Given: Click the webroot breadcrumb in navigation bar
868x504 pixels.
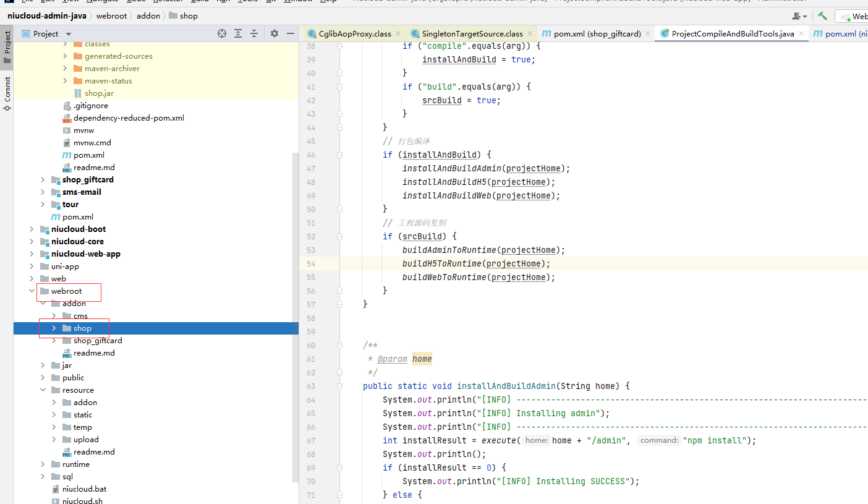Looking at the screenshot, I should tap(111, 16).
